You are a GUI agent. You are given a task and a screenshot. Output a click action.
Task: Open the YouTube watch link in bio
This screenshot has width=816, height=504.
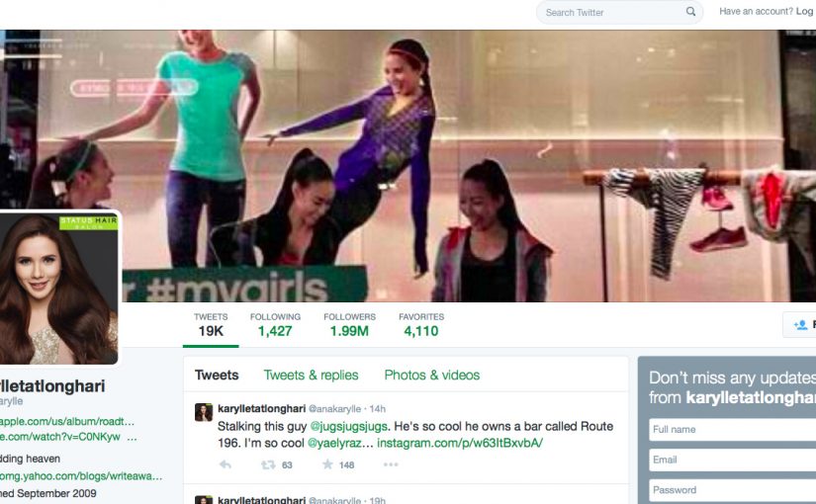pos(68,437)
